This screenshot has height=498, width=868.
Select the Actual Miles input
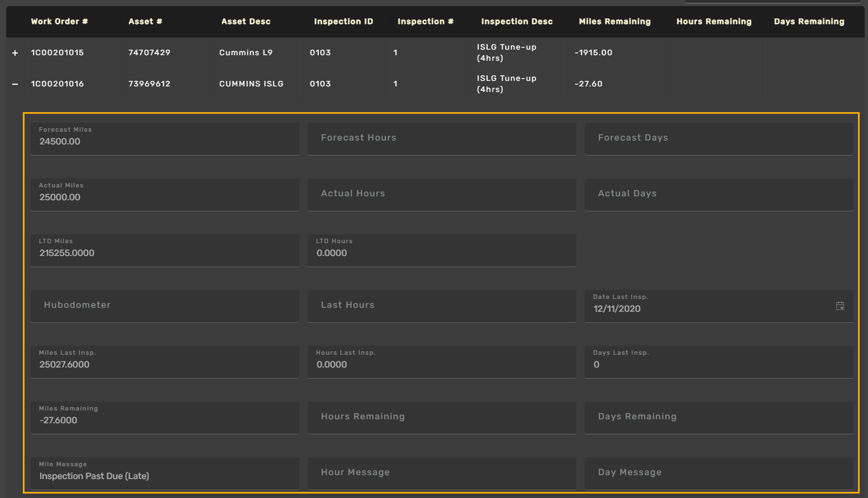tap(164, 197)
